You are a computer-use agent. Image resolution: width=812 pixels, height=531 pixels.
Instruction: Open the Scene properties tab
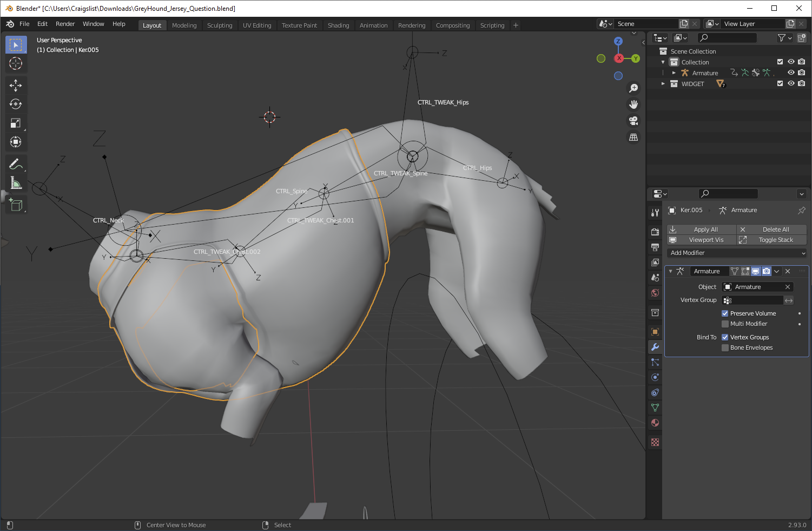click(x=655, y=278)
